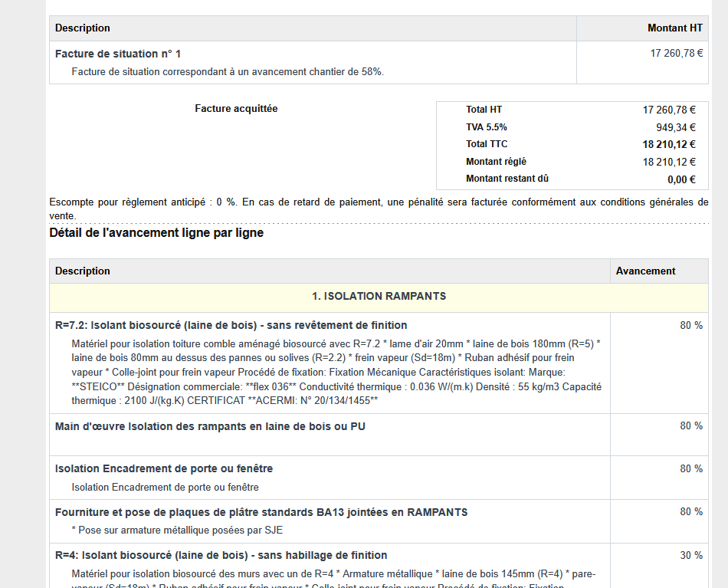Select the Facture de situation n° 1 title
This screenshot has width=728, height=588.
pos(118,54)
